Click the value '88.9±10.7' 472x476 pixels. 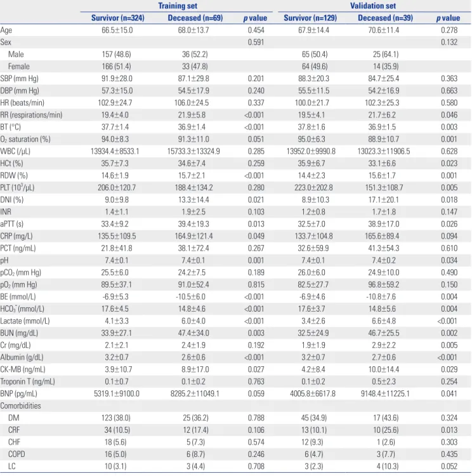[384, 140]
